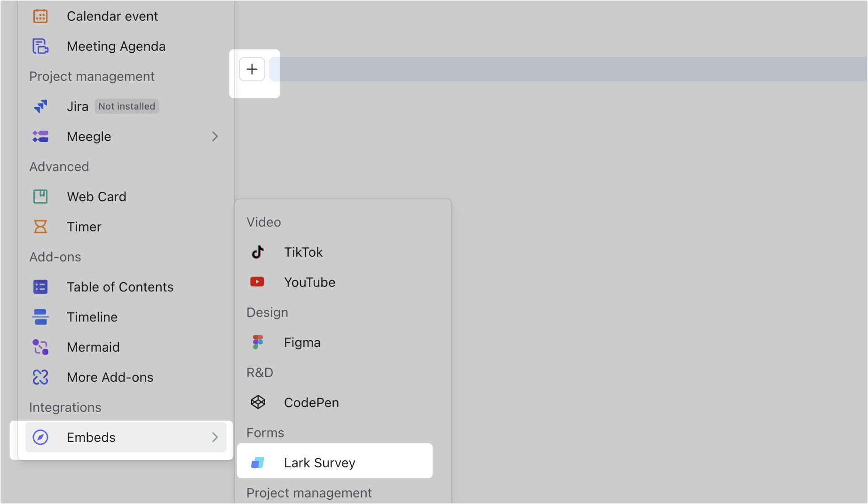Click the Meeting Agenda icon

(x=40, y=46)
